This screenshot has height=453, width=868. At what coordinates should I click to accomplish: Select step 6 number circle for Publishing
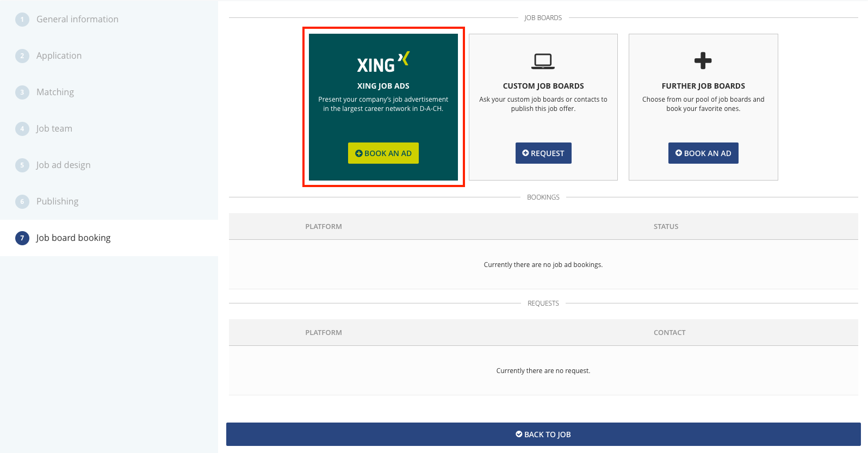(x=22, y=202)
